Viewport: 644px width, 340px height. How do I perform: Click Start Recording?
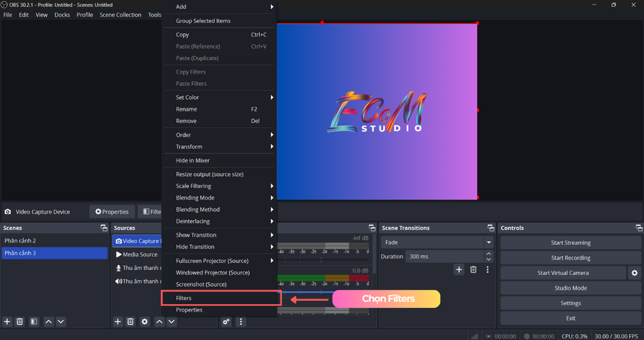pyautogui.click(x=570, y=258)
